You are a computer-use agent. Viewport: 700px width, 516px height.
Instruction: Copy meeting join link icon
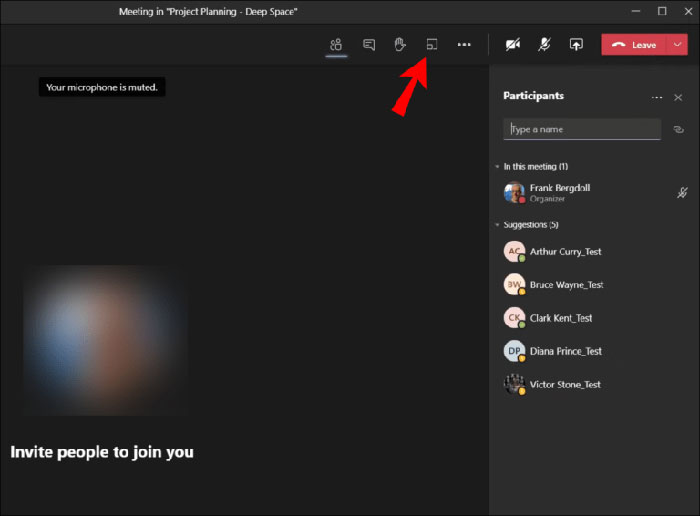coord(678,129)
